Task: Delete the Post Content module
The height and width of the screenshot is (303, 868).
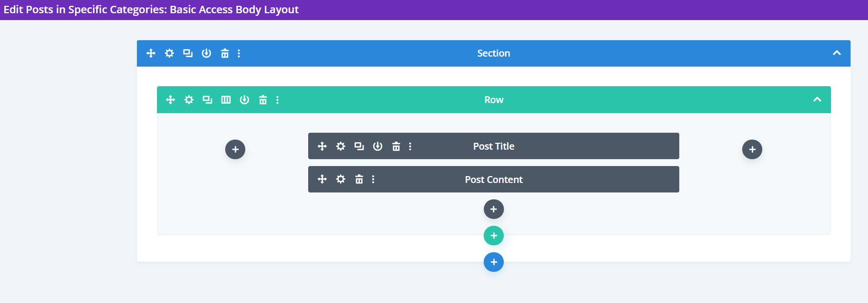Action: point(359,179)
